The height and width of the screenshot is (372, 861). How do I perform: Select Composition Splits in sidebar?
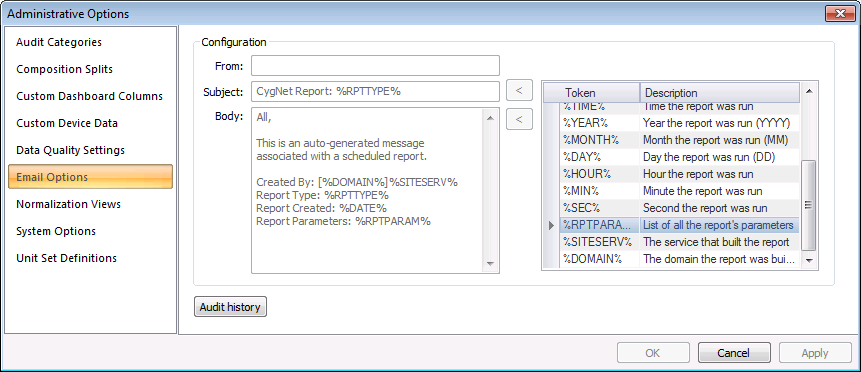coord(64,69)
